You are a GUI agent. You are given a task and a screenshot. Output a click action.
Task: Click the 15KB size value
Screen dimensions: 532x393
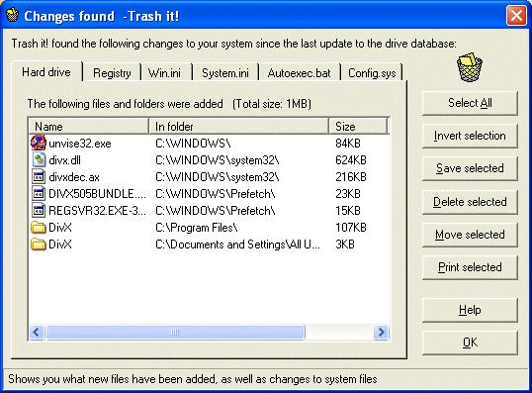pyautogui.click(x=348, y=211)
